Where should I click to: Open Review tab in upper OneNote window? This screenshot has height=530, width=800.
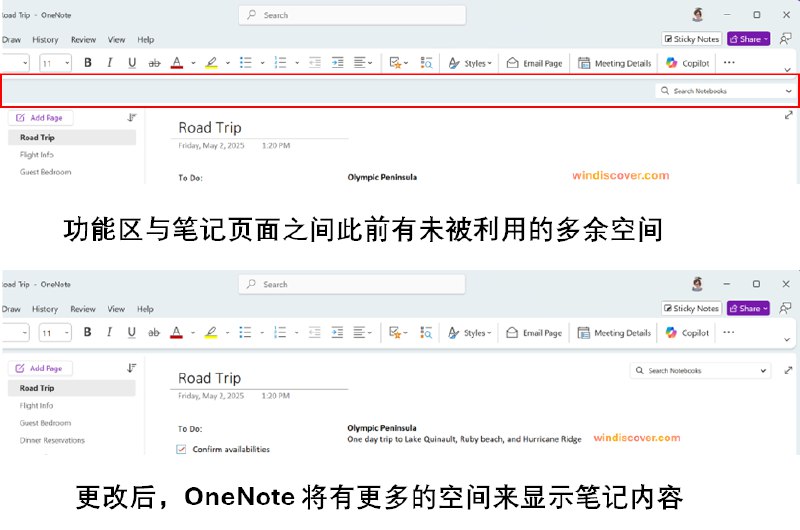click(83, 39)
